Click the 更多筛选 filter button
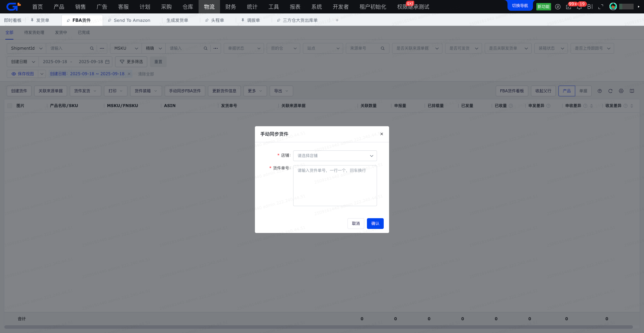 tap(131, 62)
